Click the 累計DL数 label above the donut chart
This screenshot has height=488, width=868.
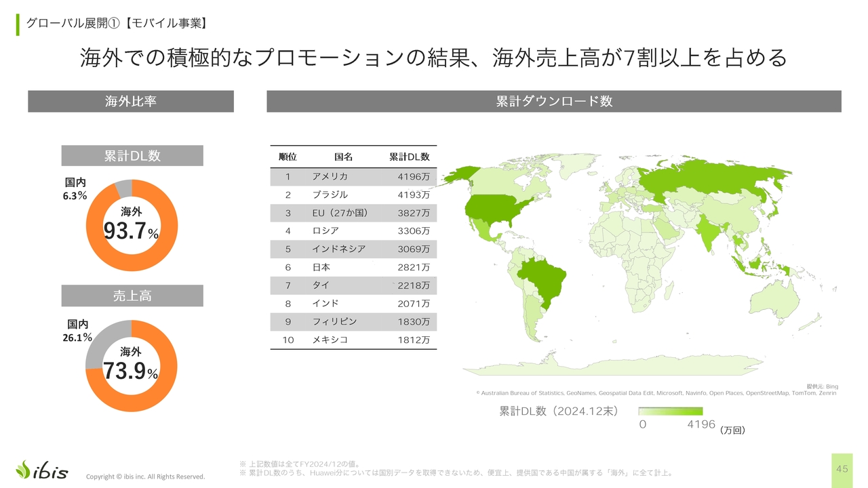(x=132, y=156)
